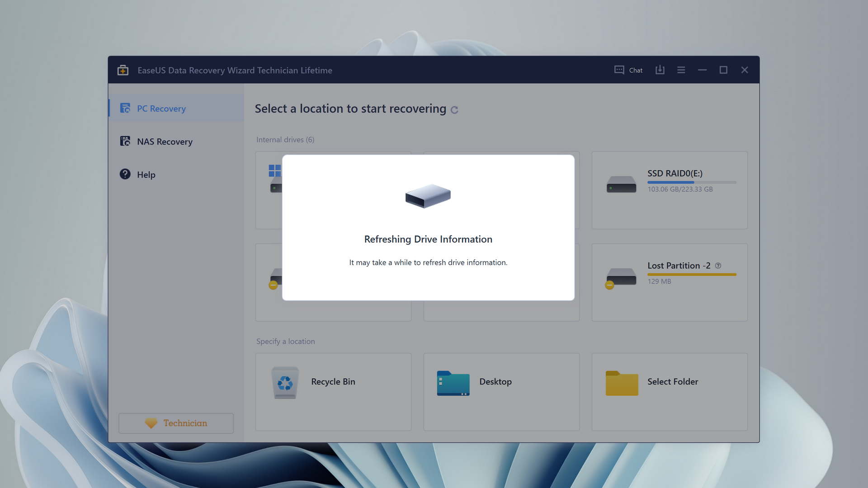
Task: Open the Chat support
Action: [x=628, y=70]
